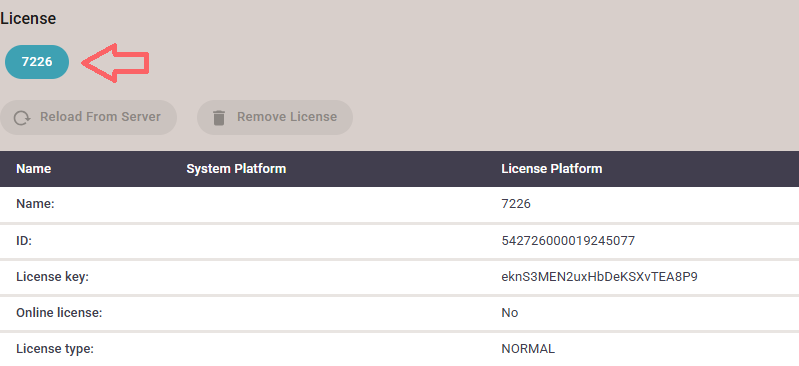Click the License Platform column header
Viewport: 799px width, 366px height.
[x=552, y=169]
